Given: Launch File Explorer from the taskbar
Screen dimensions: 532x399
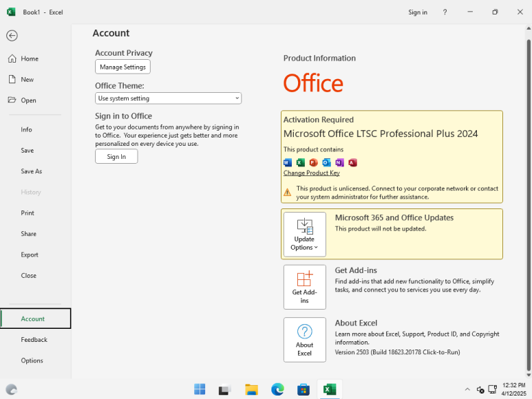Looking at the screenshot, I should coord(251,389).
